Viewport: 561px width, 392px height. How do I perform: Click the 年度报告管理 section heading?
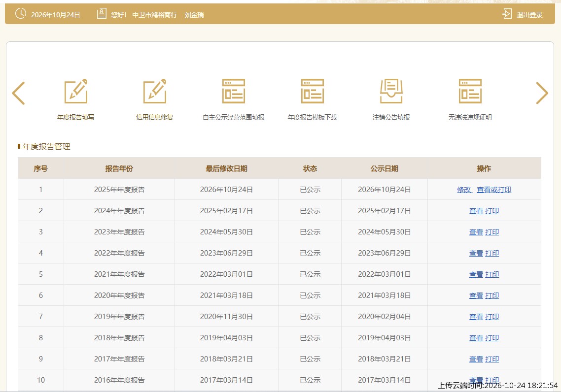(x=46, y=147)
